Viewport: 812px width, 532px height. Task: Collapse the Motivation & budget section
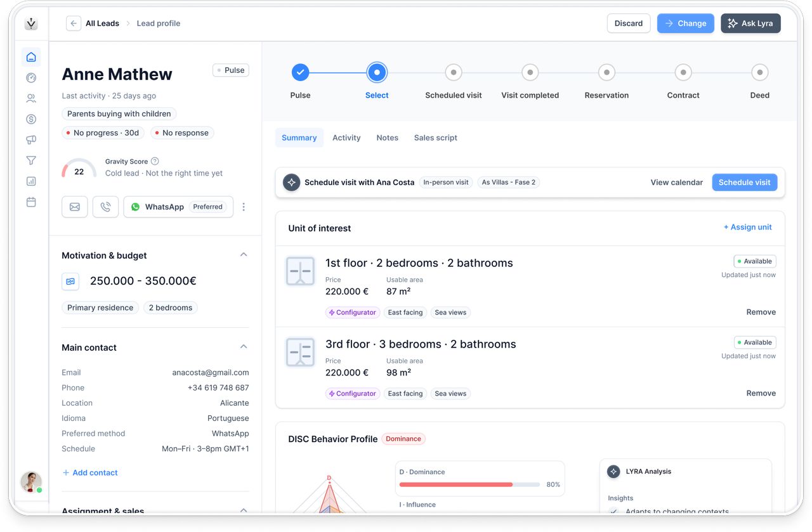click(244, 255)
